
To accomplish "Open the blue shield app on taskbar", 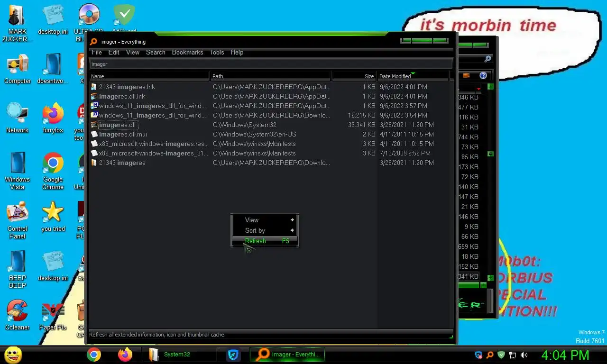I will (x=233, y=355).
